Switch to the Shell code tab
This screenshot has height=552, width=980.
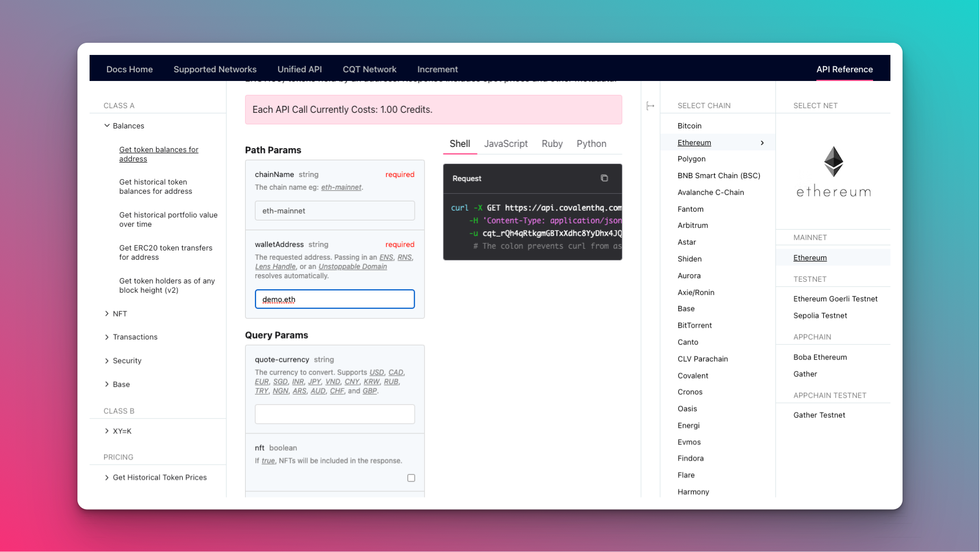click(460, 143)
